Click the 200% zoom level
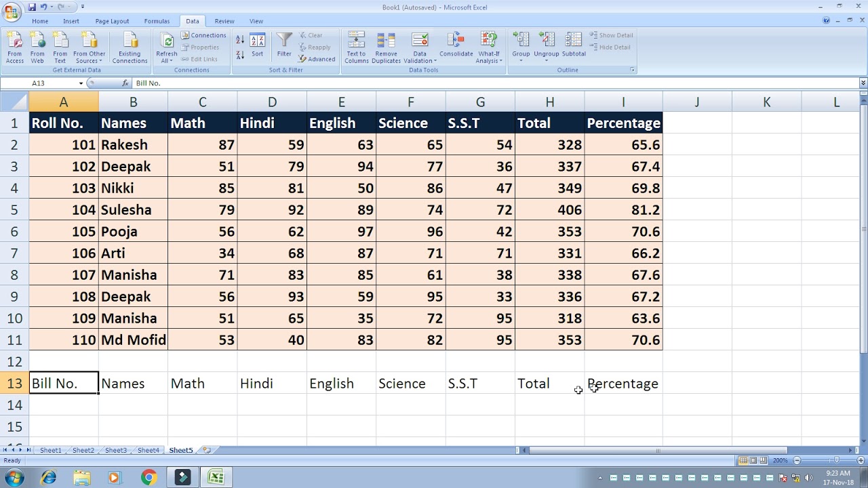 coord(781,461)
